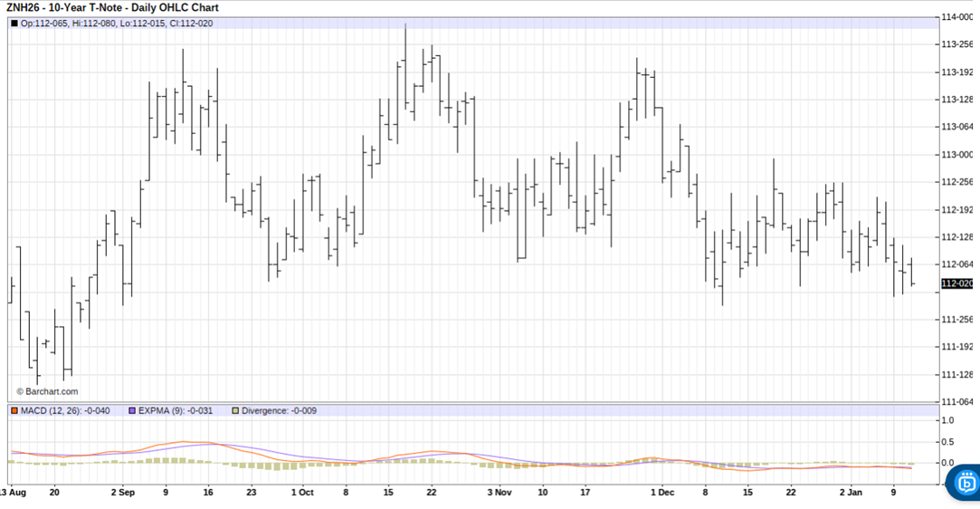Click the current price tag 112-020

(957, 283)
